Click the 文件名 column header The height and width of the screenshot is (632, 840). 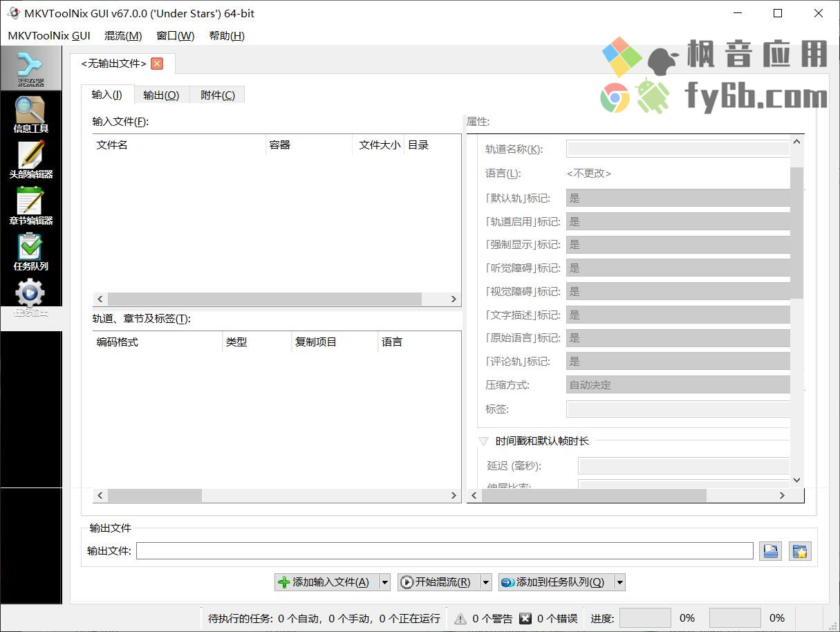click(179, 145)
